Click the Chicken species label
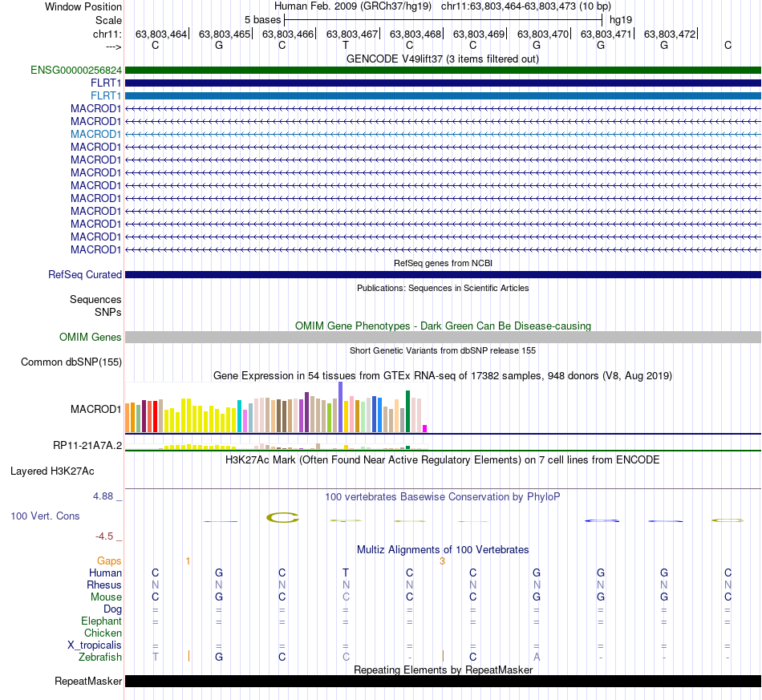 [x=103, y=633]
